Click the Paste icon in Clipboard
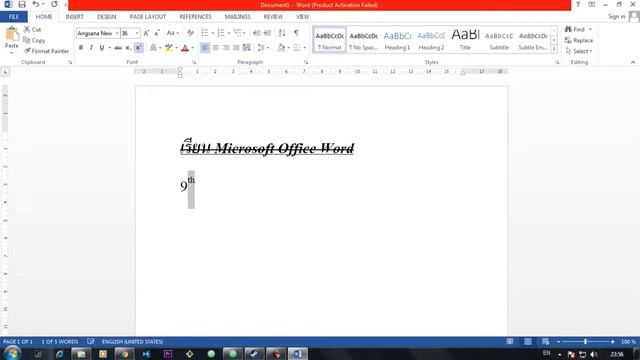Screen dimensions: 640x360 pos(12,34)
